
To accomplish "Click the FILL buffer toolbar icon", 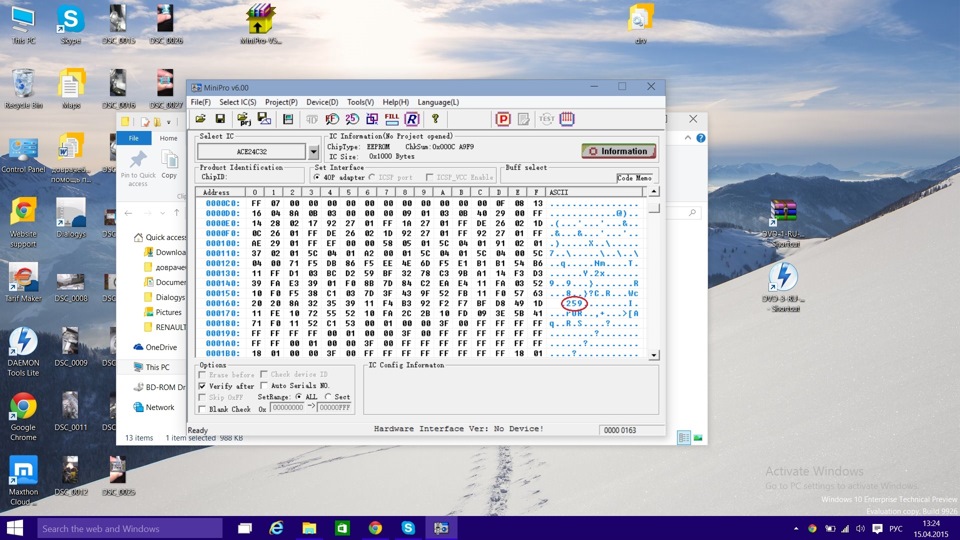I will click(x=392, y=119).
